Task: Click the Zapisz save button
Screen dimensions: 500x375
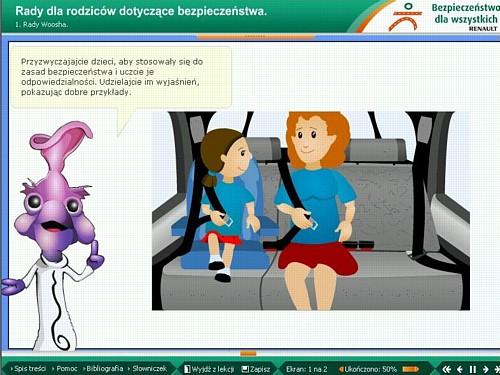Action: click(x=256, y=369)
